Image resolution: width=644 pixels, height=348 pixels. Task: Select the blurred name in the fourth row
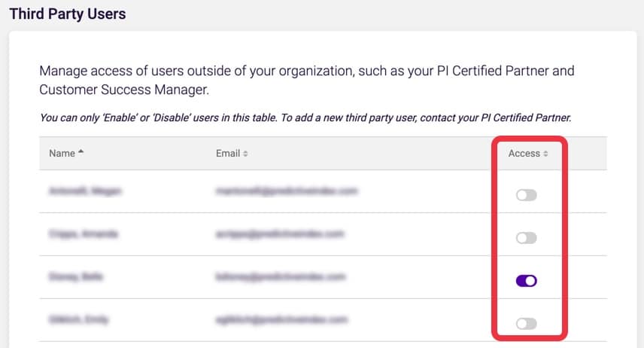click(x=78, y=319)
